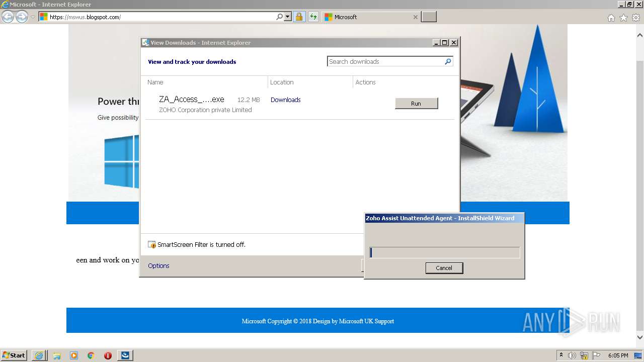Close the Microsoft tab
The height and width of the screenshot is (362, 644).
[x=415, y=17]
